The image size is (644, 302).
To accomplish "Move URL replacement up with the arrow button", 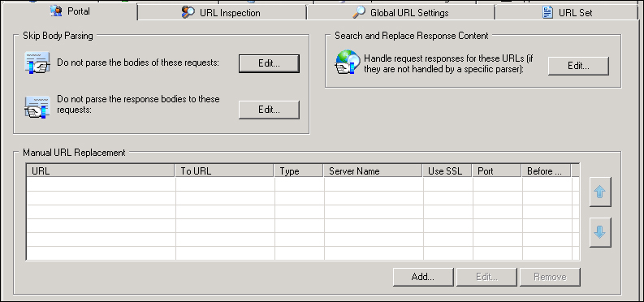I will (600, 192).
